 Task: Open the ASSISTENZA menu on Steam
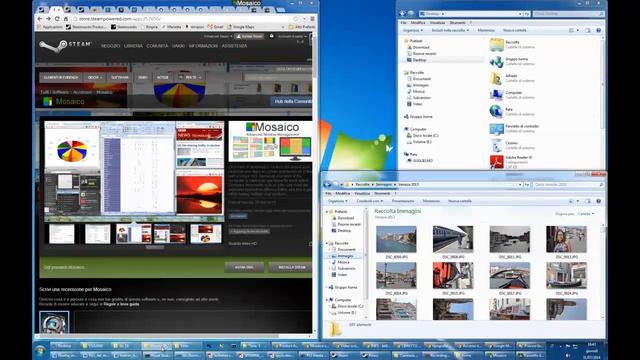[x=234, y=46]
